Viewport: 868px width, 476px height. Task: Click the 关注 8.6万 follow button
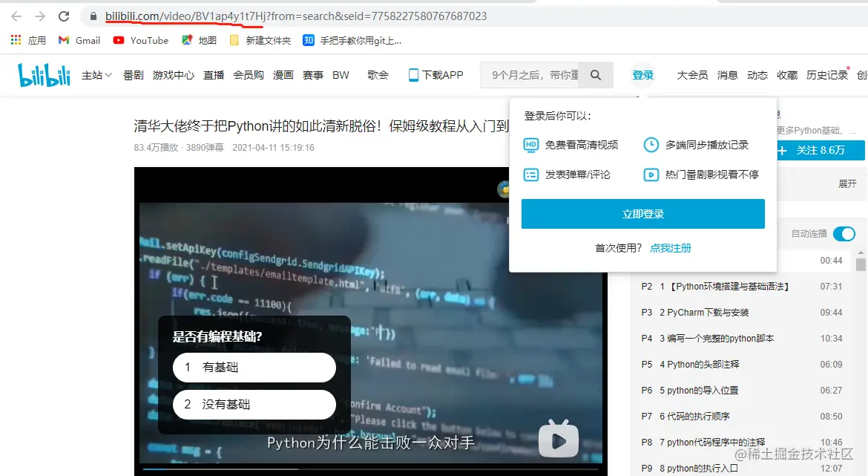click(x=821, y=150)
